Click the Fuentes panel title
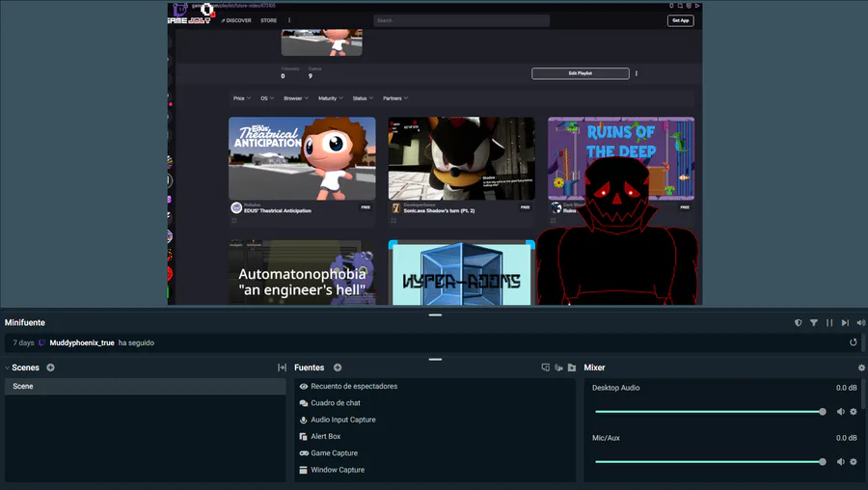Viewport: 868px width, 490px height. [x=309, y=367]
